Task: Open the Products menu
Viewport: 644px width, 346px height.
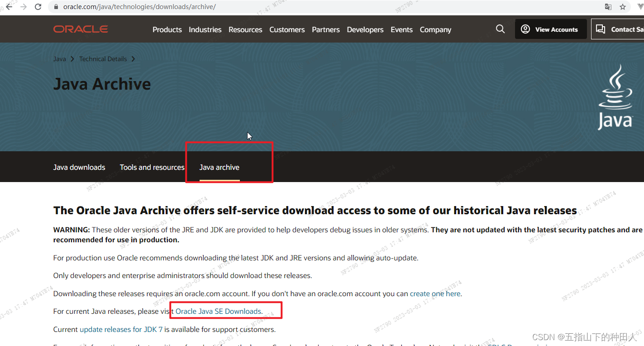Action: [167, 29]
